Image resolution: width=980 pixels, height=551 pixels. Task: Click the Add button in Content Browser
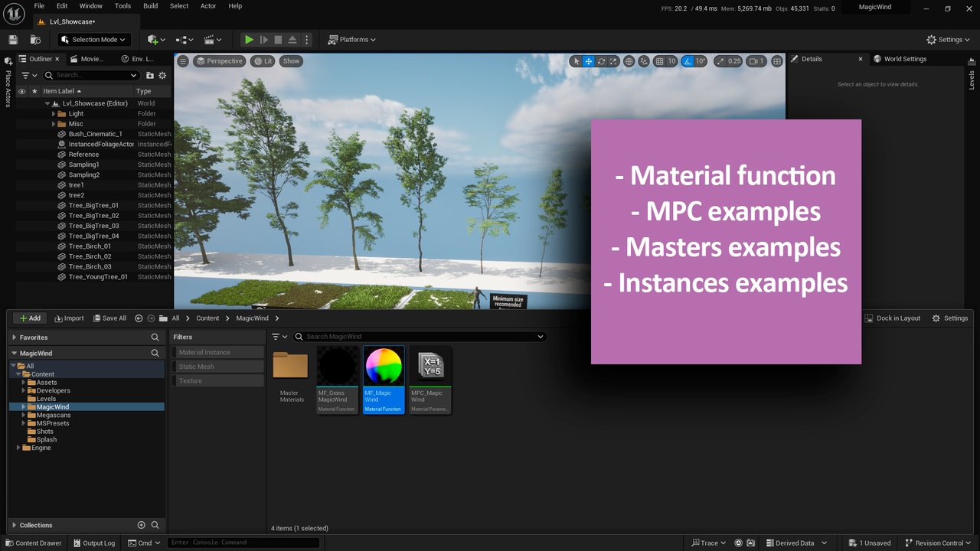30,318
